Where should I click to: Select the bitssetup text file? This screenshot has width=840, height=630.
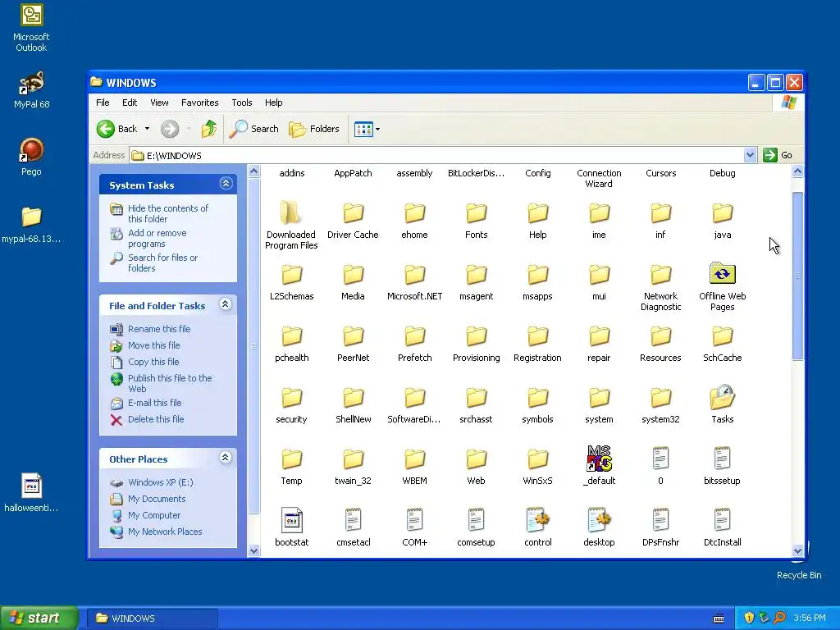[722, 466]
